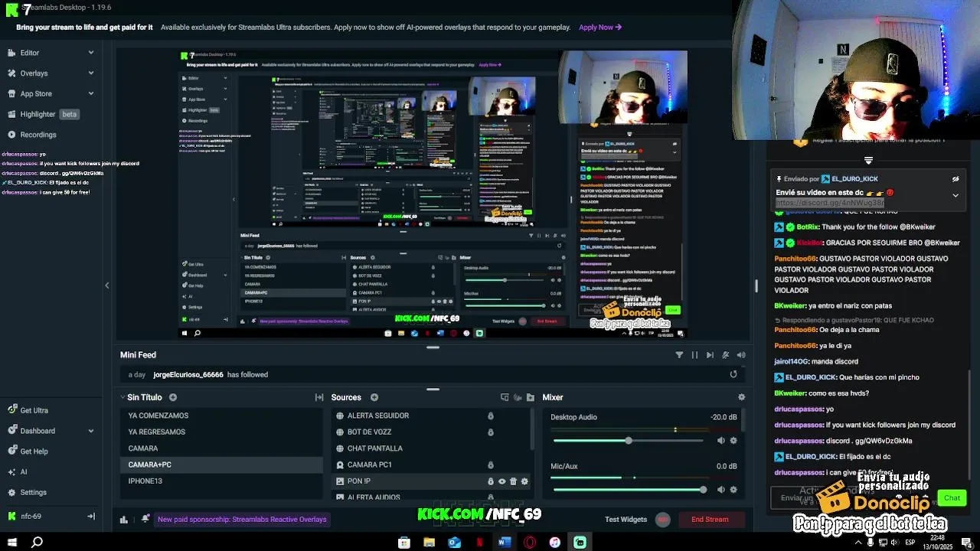
Task: Click chat message input field
Action: click(854, 497)
